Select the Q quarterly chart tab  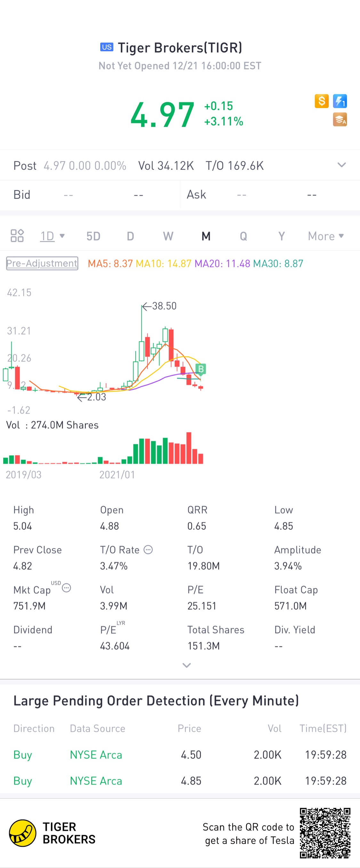[x=244, y=236]
